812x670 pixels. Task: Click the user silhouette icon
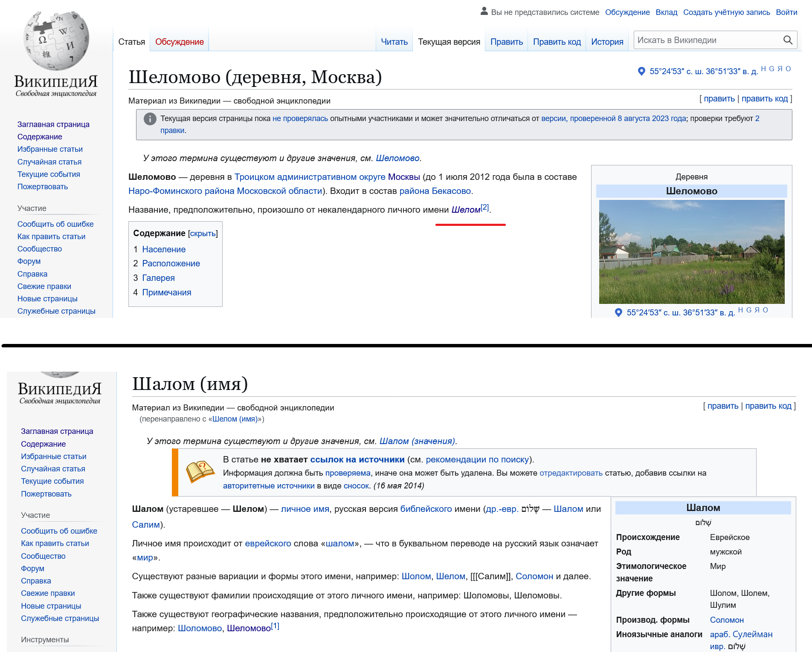coord(484,12)
